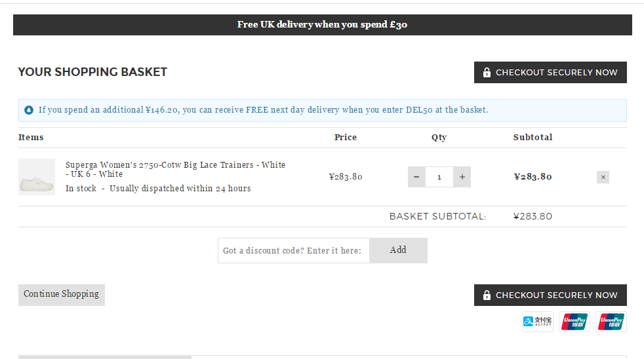
Task: Select the Alipay payment logo
Action: 538,321
